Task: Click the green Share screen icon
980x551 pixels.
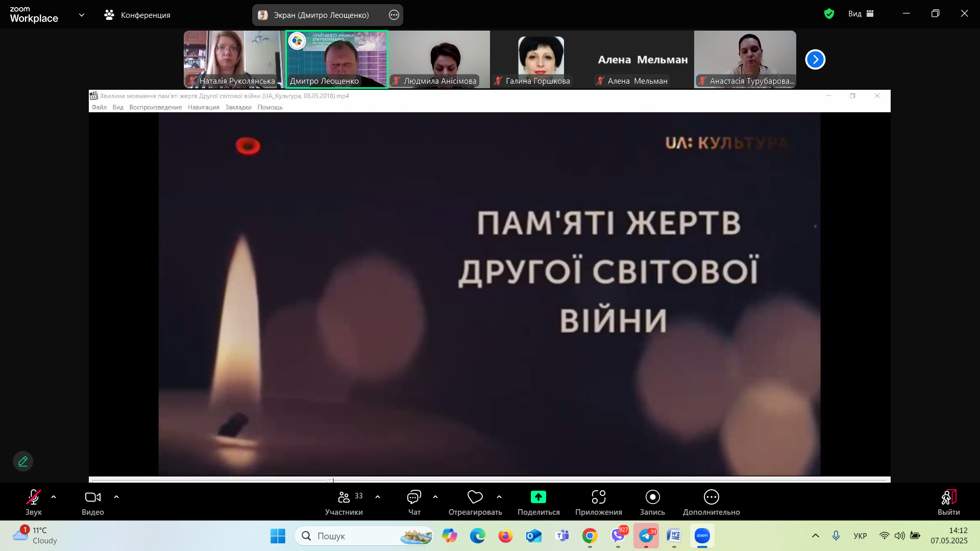Action: tap(538, 497)
